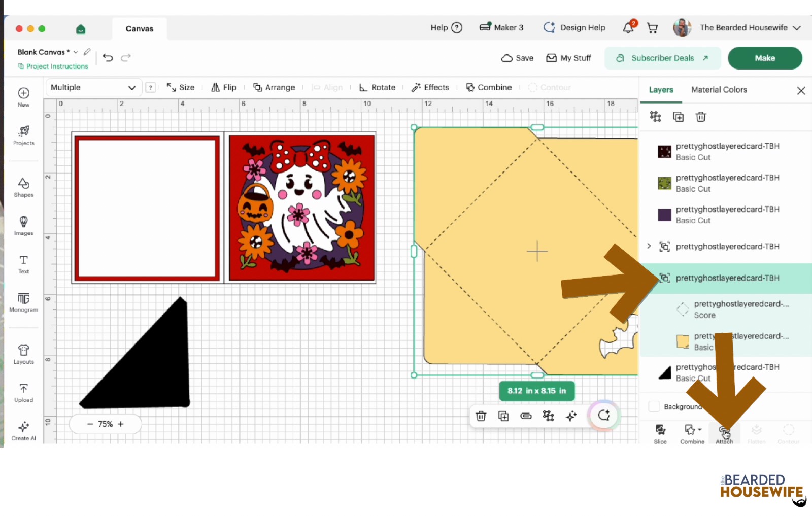This screenshot has width=812, height=516.
Task: Click the Redo arrow
Action: (126, 57)
